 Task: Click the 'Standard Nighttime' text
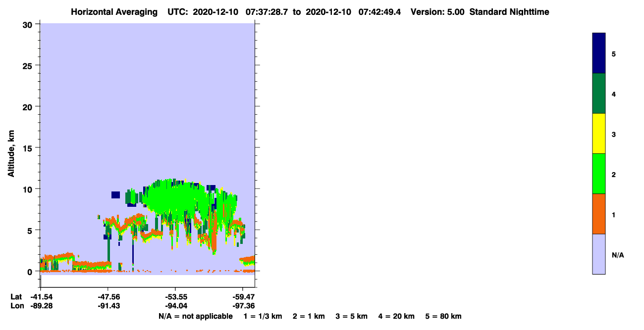pos(509,12)
